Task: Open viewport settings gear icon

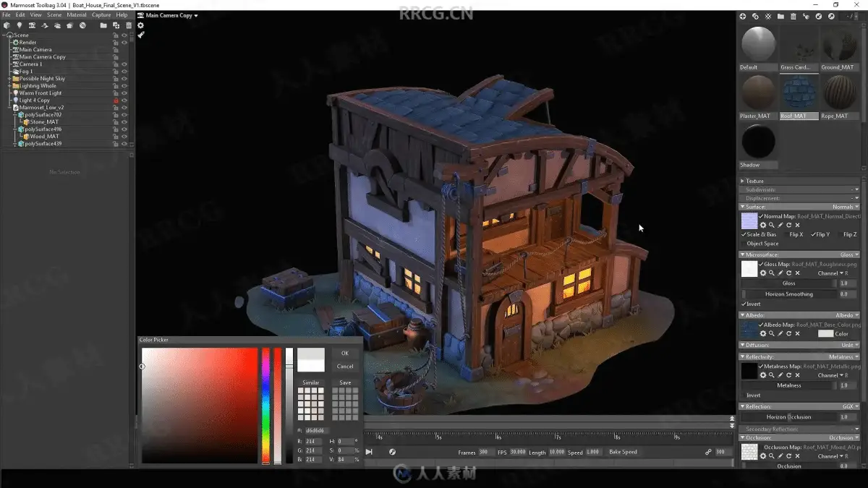Action: 141,25
